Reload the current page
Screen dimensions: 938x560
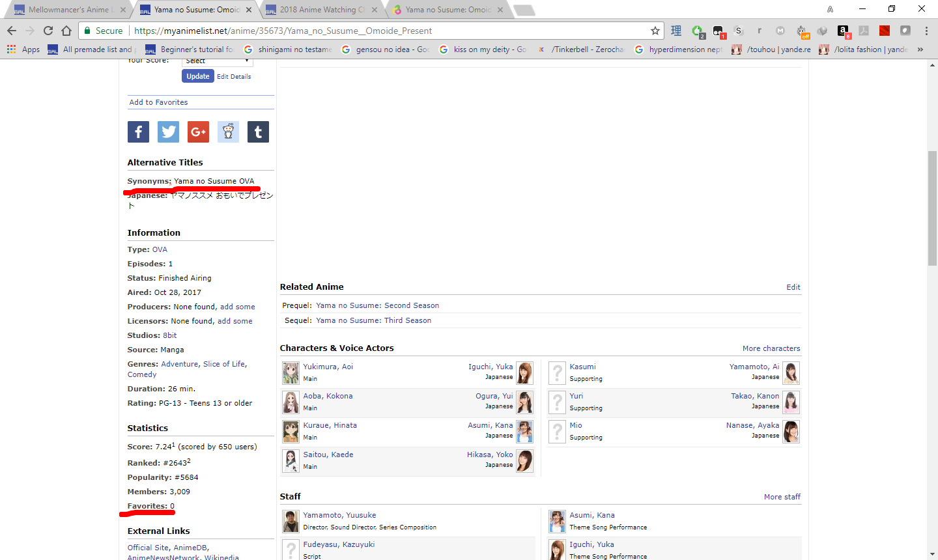pos(48,31)
